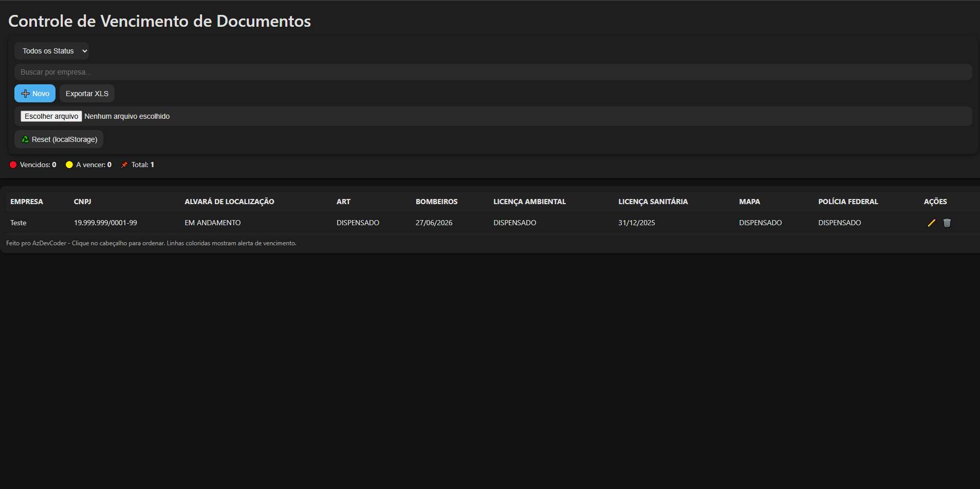
Task: Click the pin icon beside Total
Action: [124, 165]
